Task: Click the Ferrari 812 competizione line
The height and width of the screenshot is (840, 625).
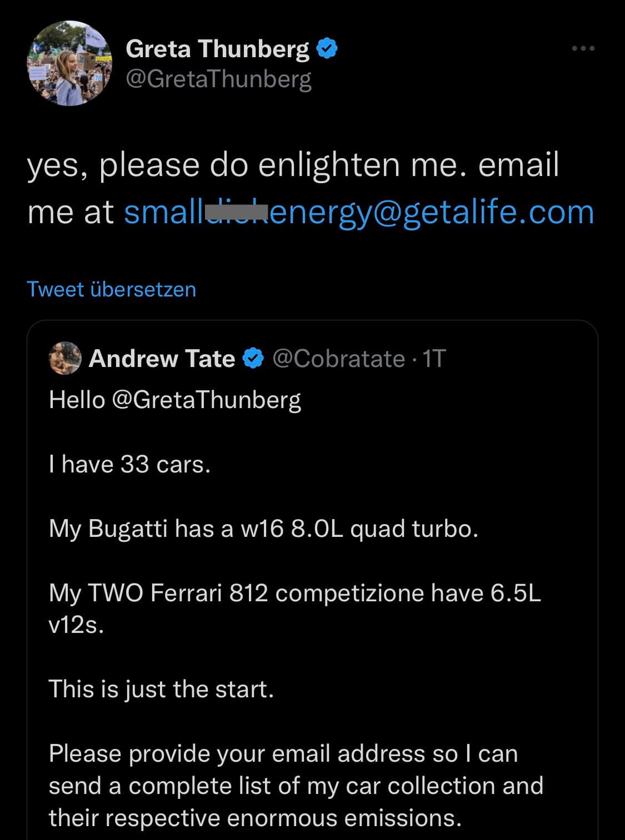Action: pos(294,593)
